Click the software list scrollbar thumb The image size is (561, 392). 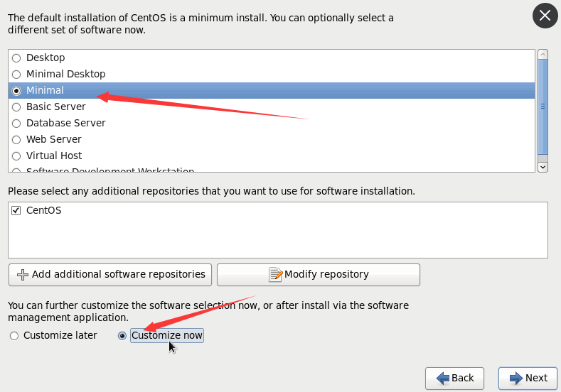click(x=543, y=107)
